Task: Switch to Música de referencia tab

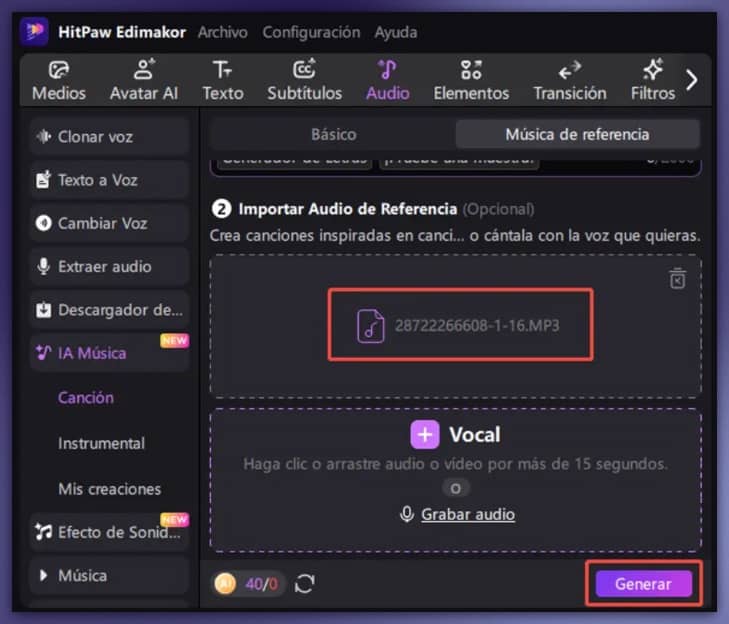Action: coord(577,134)
